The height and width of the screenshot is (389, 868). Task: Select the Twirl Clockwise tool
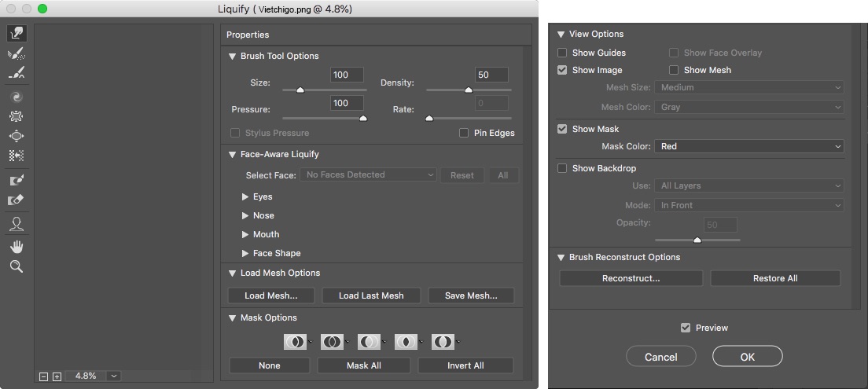pyautogui.click(x=17, y=97)
